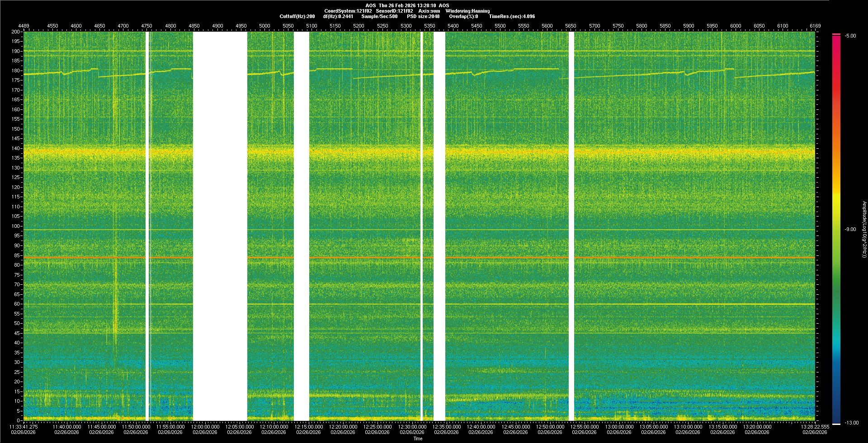The image size is (868, 443).
Task: Click the dark blue bottom of the color bar
Action: 836,414
